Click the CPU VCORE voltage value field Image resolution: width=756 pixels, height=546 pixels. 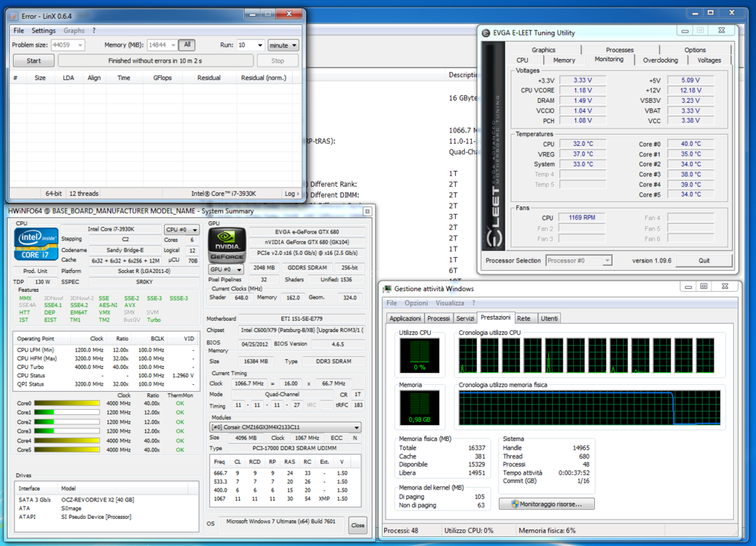pos(582,90)
